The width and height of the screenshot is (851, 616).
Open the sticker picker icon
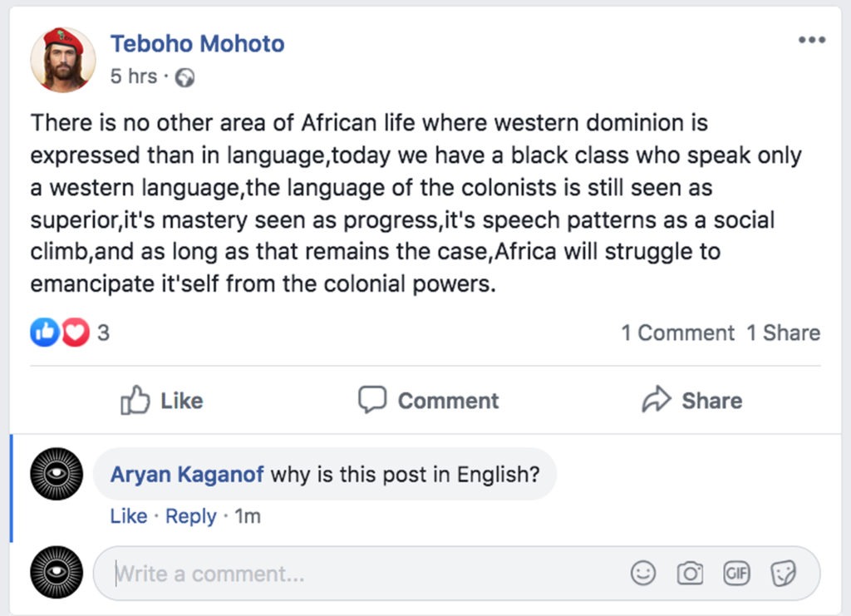pyautogui.click(x=783, y=573)
